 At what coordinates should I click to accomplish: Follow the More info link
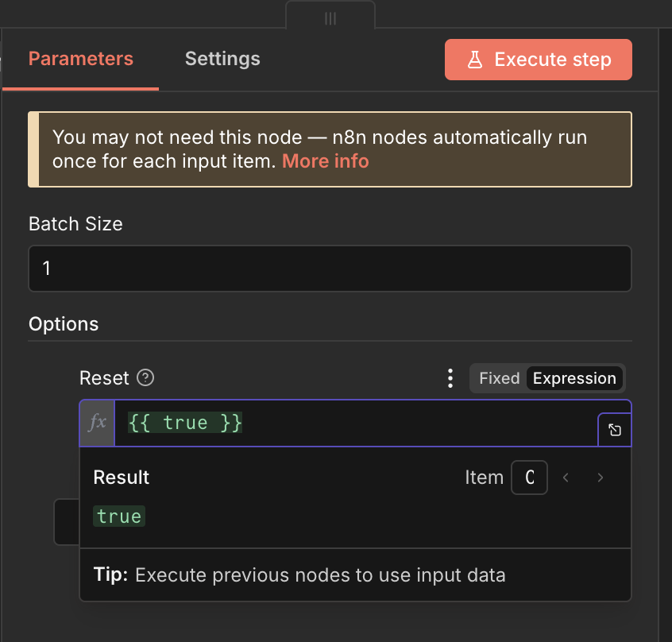325,161
